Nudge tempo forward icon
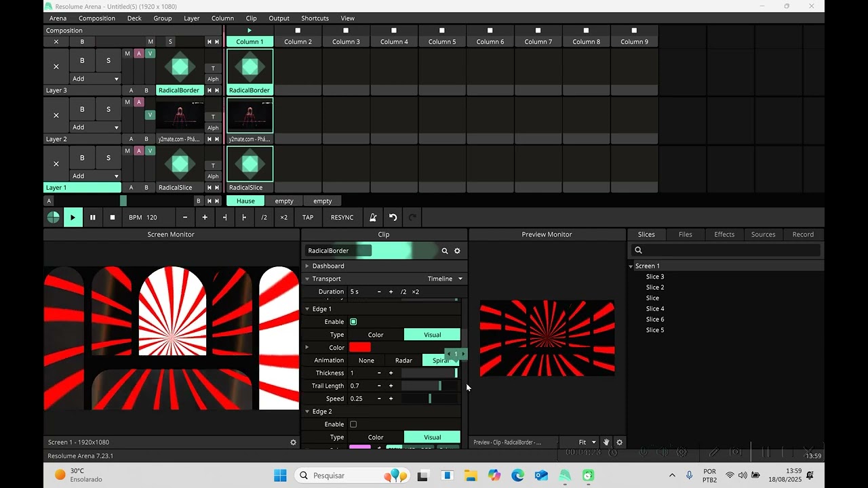868x488 pixels. tap(244, 218)
